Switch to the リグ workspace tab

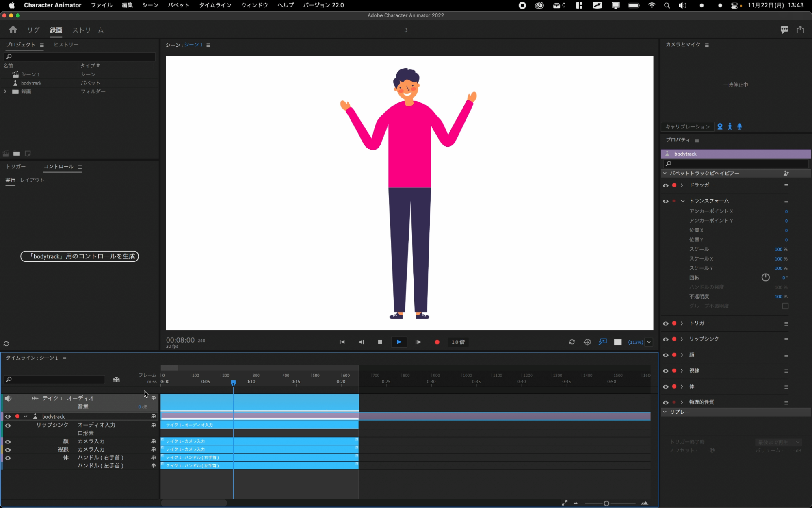pyautogui.click(x=33, y=30)
